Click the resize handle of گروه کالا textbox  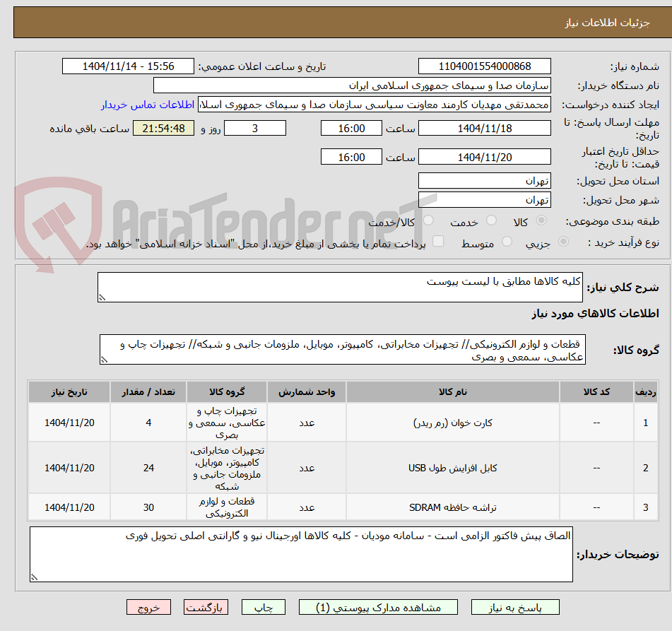(104, 360)
